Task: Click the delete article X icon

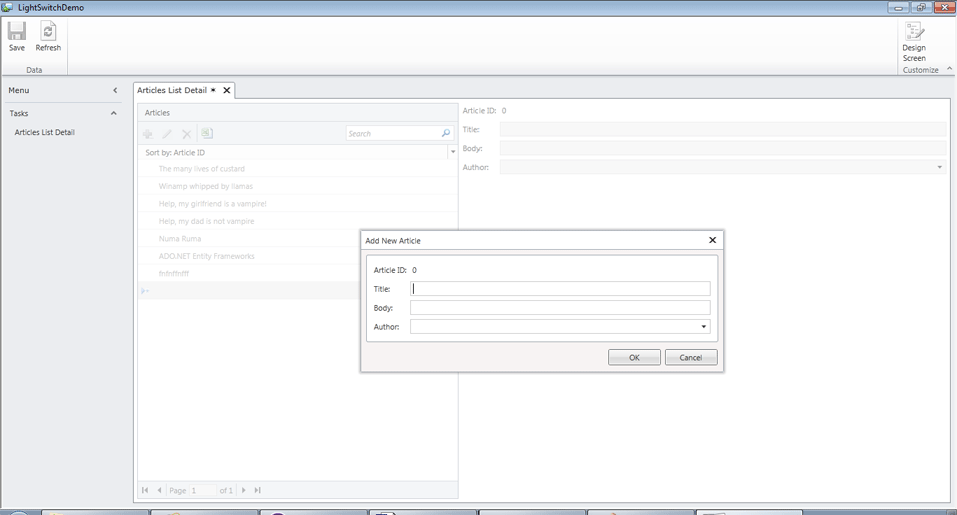Action: pos(187,134)
